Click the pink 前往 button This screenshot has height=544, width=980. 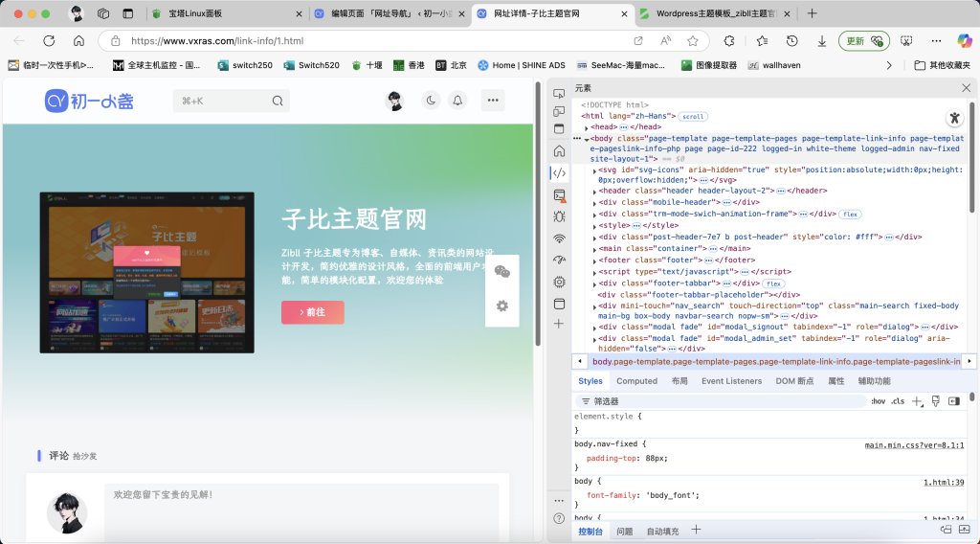click(x=312, y=312)
